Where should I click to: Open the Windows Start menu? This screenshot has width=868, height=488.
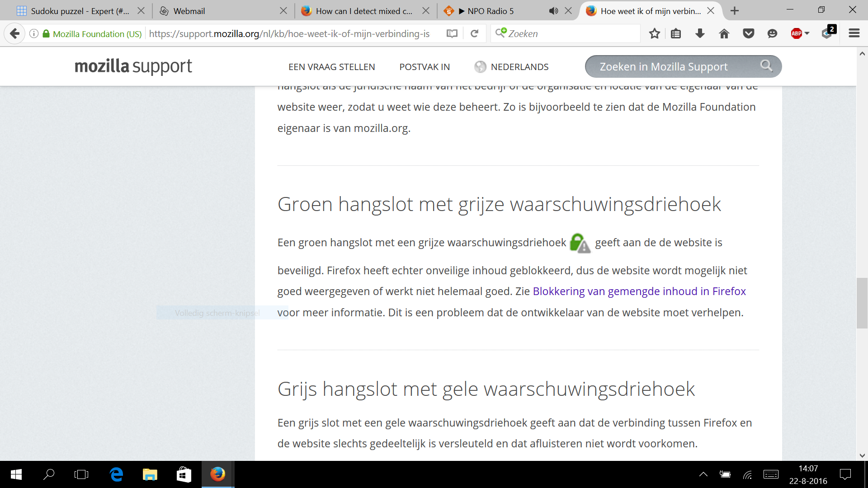[x=16, y=474]
